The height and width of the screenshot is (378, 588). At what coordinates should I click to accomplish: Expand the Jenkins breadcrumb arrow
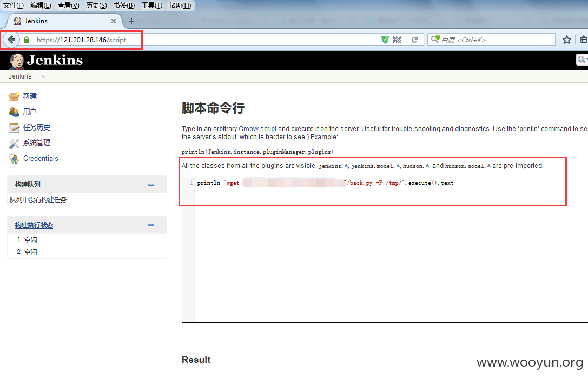(43, 76)
